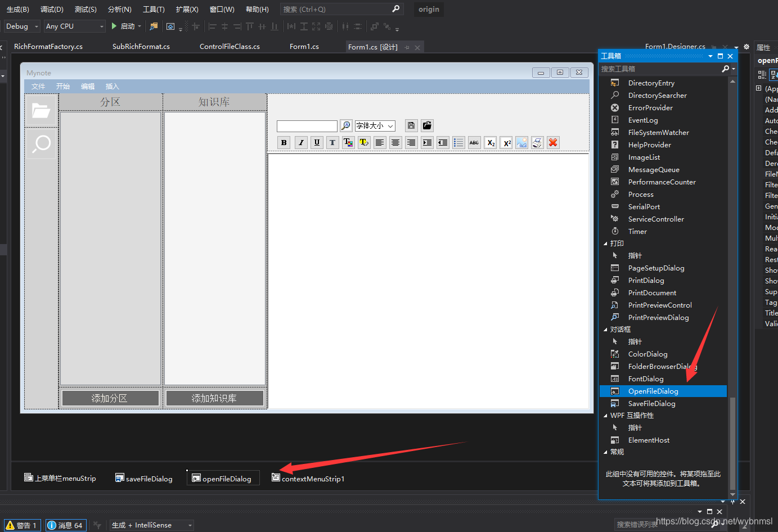Click the 添加分区 button

click(110, 397)
